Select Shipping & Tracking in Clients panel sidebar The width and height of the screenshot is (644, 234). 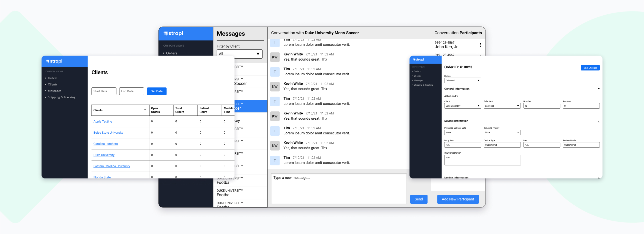(x=61, y=97)
